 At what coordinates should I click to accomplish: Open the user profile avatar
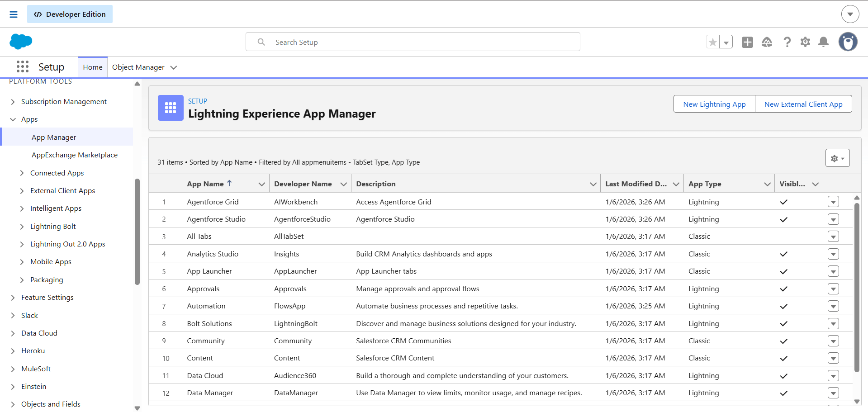coord(848,42)
